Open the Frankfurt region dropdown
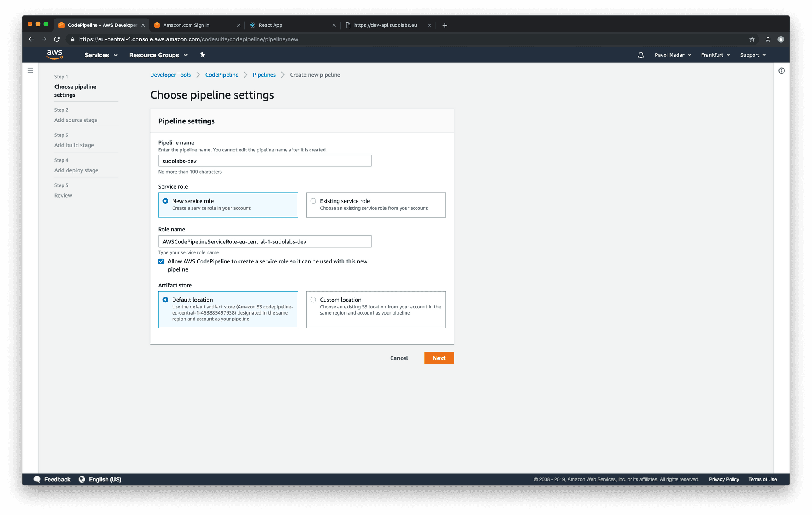Image resolution: width=812 pixels, height=515 pixels. click(x=715, y=55)
